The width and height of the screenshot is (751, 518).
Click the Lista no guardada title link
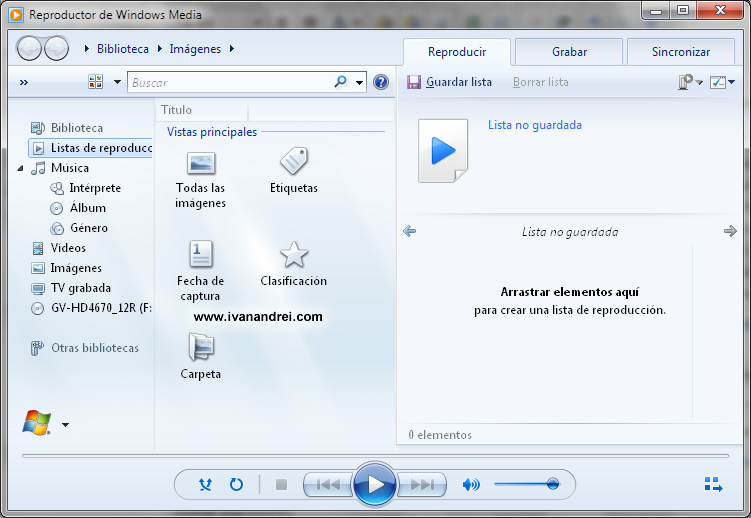(x=535, y=125)
